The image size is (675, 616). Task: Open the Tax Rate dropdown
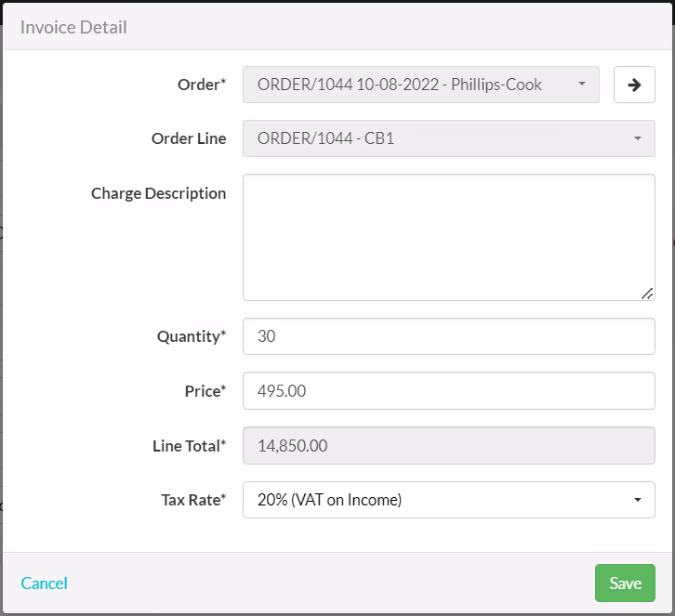coord(448,500)
